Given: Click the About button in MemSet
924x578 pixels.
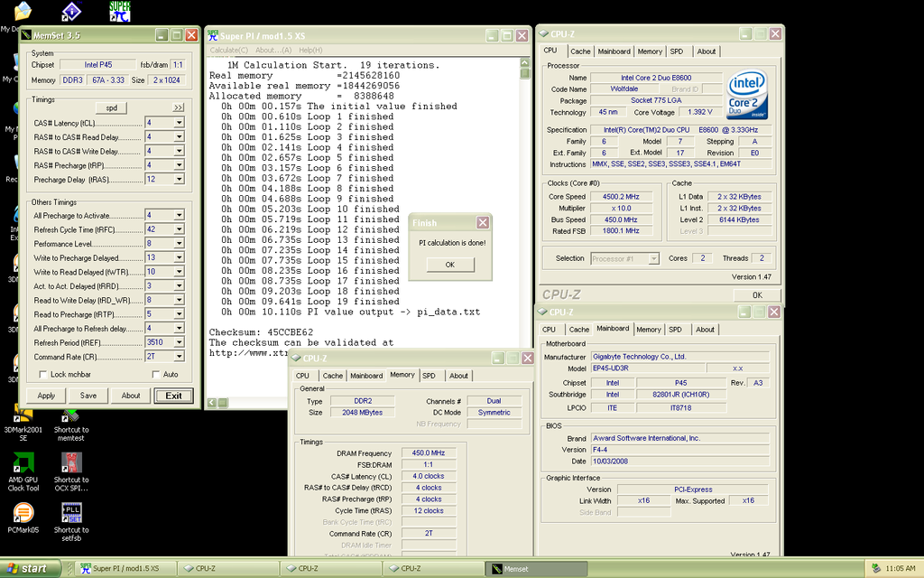Looking at the screenshot, I should (x=131, y=396).
